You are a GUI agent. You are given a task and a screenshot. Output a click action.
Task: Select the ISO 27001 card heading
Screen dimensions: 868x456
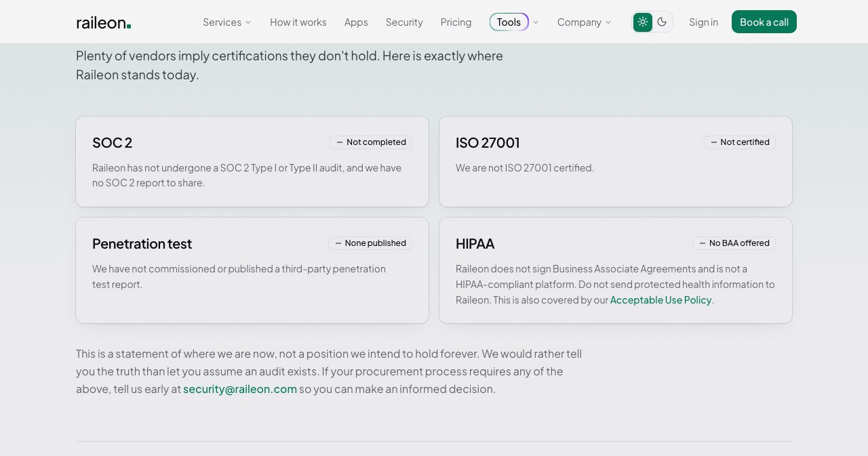point(488,143)
